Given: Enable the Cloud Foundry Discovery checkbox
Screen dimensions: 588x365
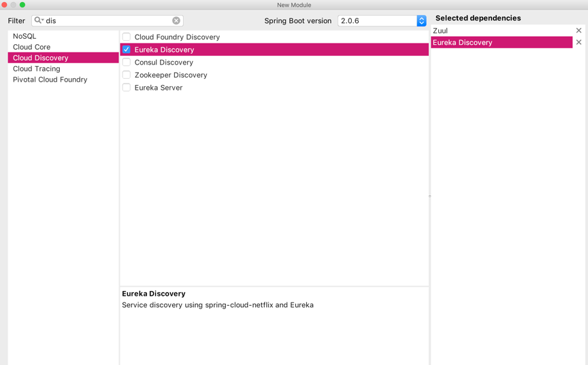Looking at the screenshot, I should (x=127, y=37).
